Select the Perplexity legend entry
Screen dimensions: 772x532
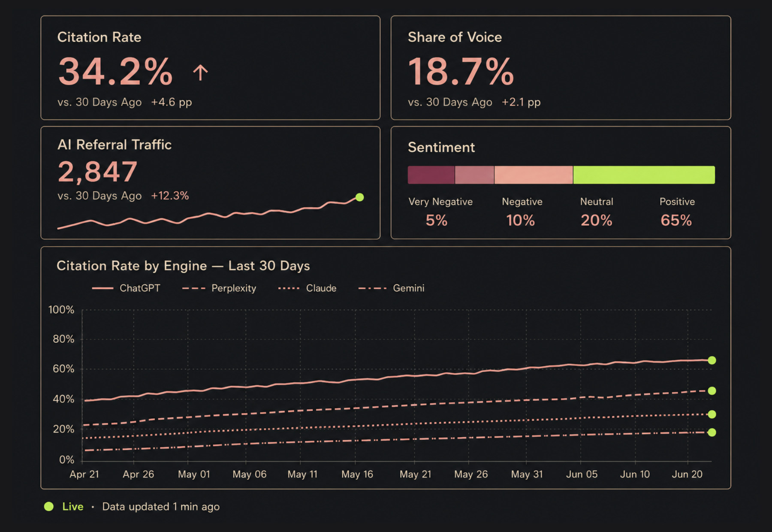click(x=219, y=288)
